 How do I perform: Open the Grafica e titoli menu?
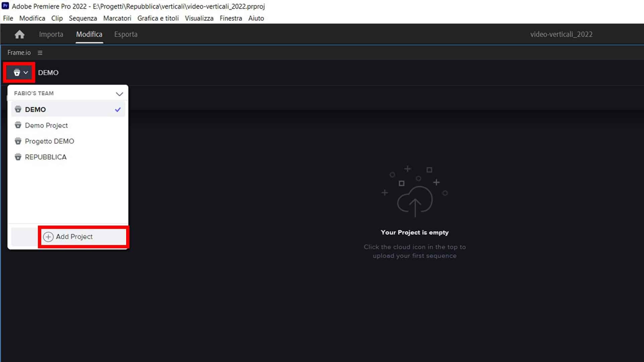[158, 18]
